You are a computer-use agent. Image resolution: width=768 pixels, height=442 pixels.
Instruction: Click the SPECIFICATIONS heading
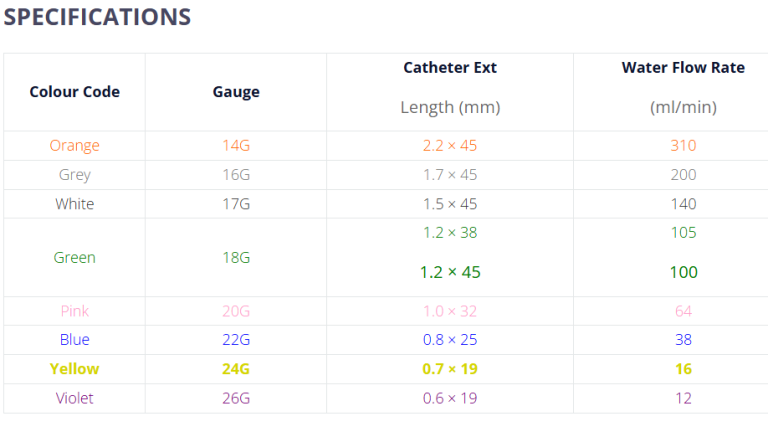[x=97, y=17]
